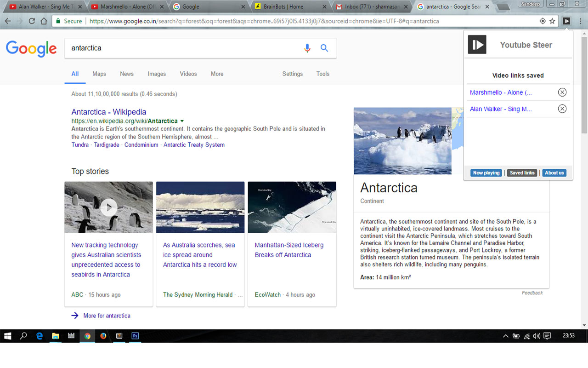The height and width of the screenshot is (368, 588).
Task: Click the Youtube Steer logo in popup
Action: 477,45
